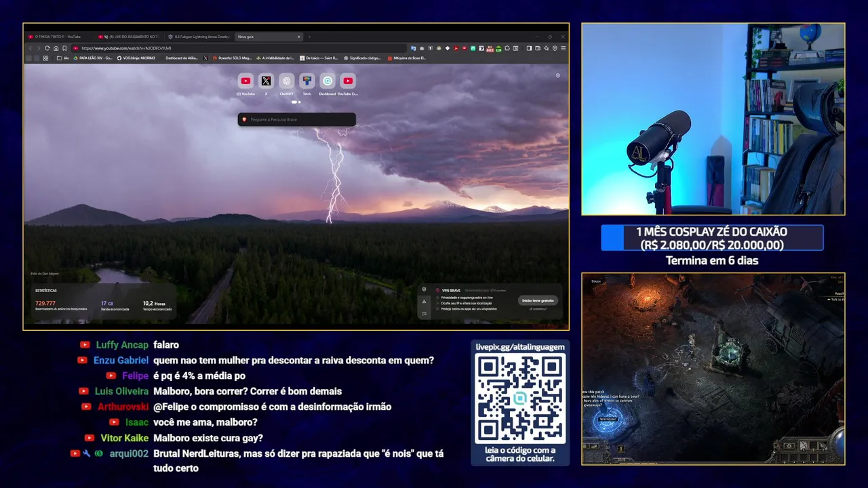
Task: Open the 'IAs' bookmarks folder
Action: point(62,58)
